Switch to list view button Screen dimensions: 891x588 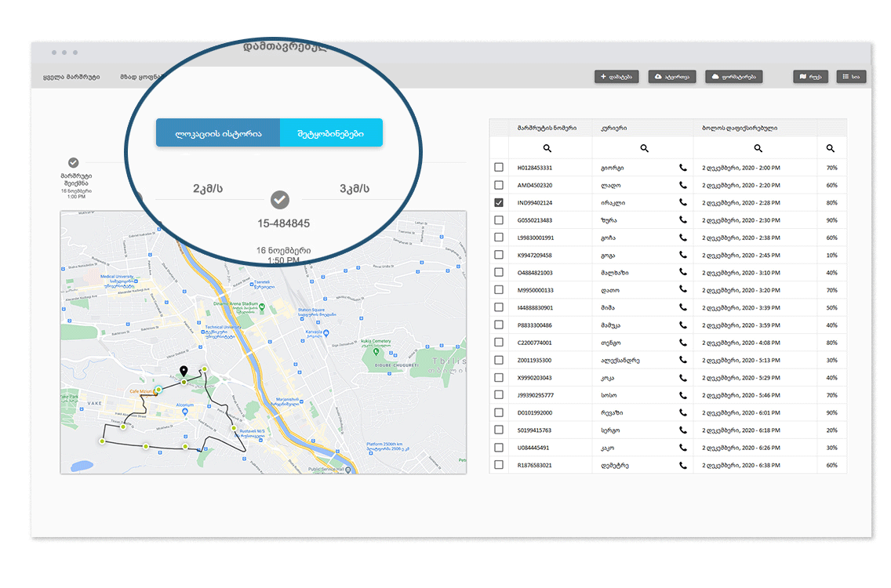[x=851, y=77]
